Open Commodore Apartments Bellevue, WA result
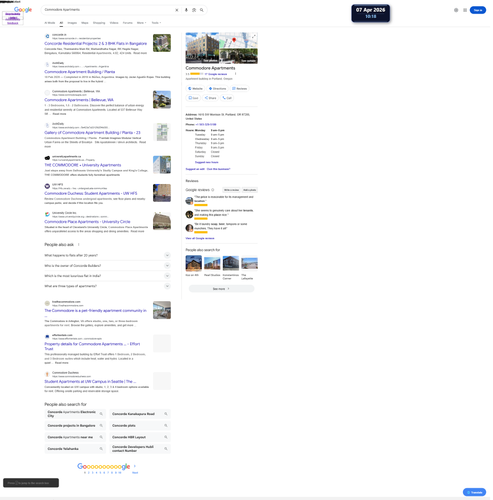Screen dimensions: 493x500 pyautogui.click(x=79, y=100)
